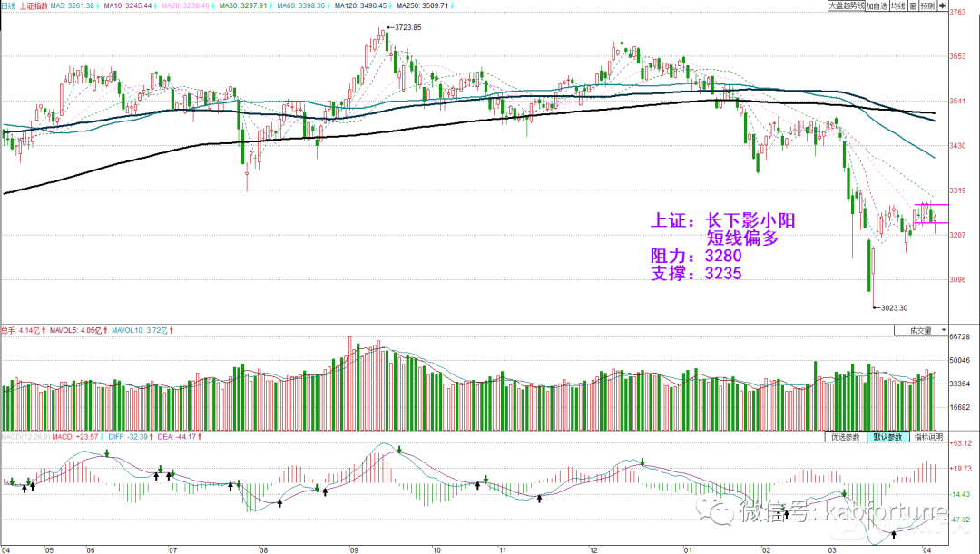
Task: Select the 默认参数 tab
Action: point(887,437)
